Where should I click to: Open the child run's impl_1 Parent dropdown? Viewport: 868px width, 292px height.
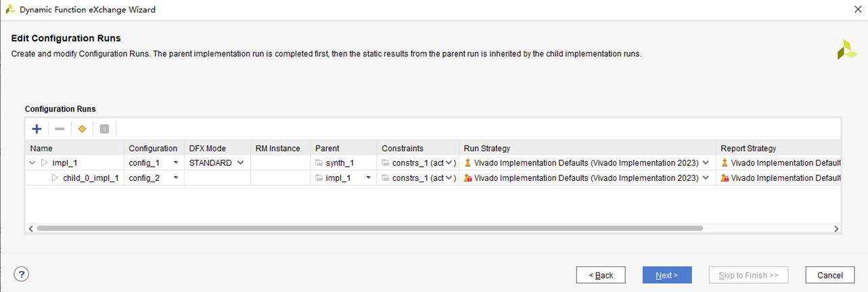coord(369,178)
